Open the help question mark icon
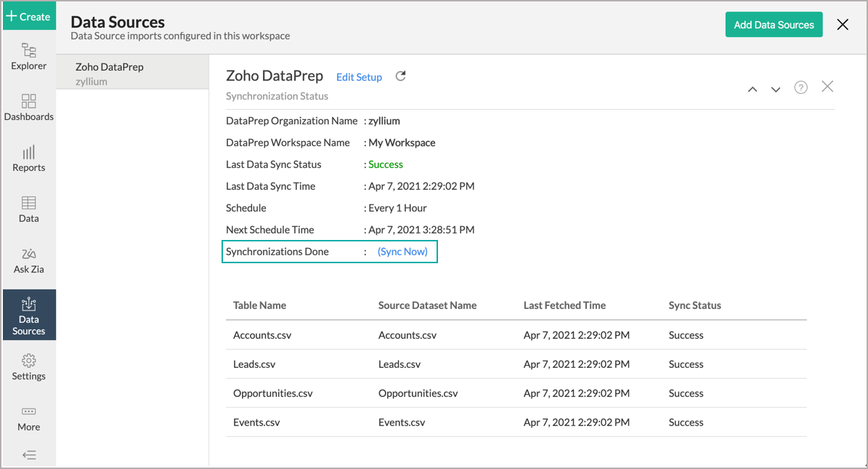868x469 pixels. tap(801, 87)
